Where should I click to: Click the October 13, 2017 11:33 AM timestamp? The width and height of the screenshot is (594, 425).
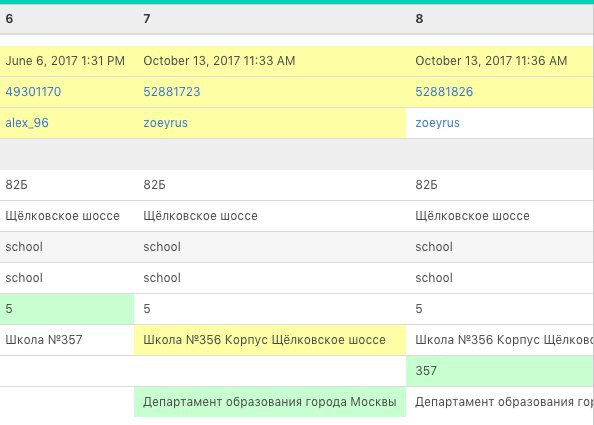coord(219,61)
